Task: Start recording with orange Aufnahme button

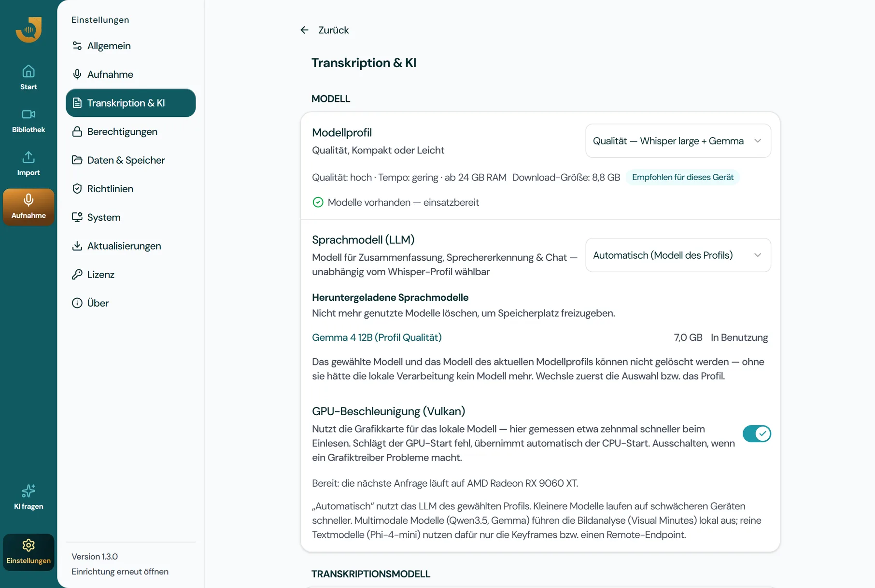Action: 28,207
